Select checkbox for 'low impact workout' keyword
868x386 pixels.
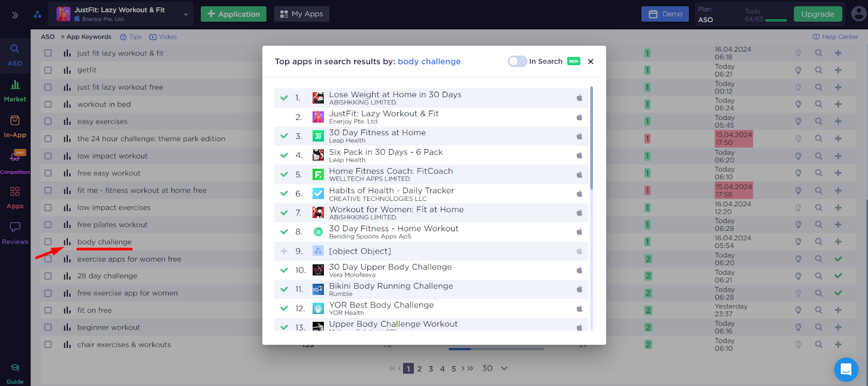(48, 156)
